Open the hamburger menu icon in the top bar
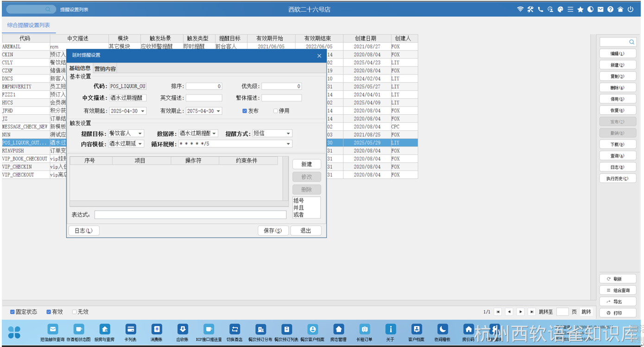The image size is (644, 347). click(x=570, y=9)
